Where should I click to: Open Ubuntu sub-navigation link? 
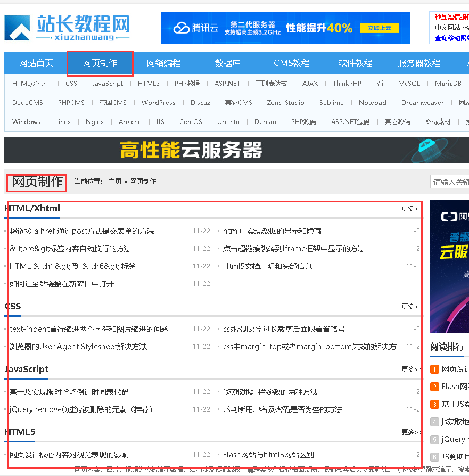click(x=228, y=122)
